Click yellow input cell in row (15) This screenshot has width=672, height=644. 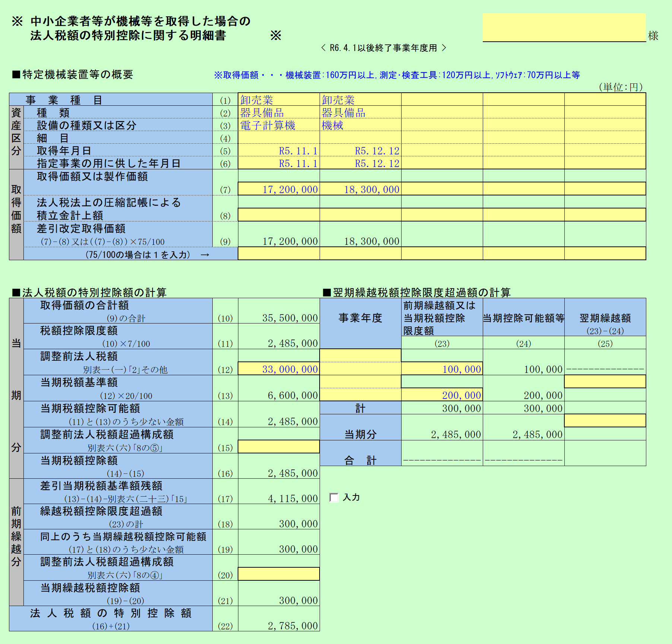[x=279, y=447]
